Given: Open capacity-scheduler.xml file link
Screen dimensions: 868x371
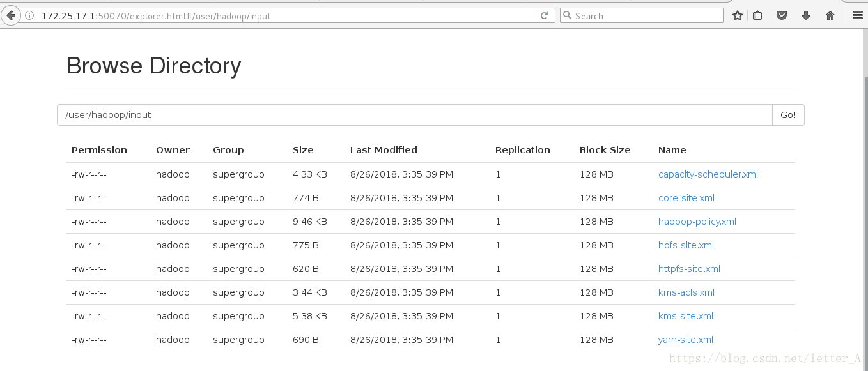Looking at the screenshot, I should [708, 174].
